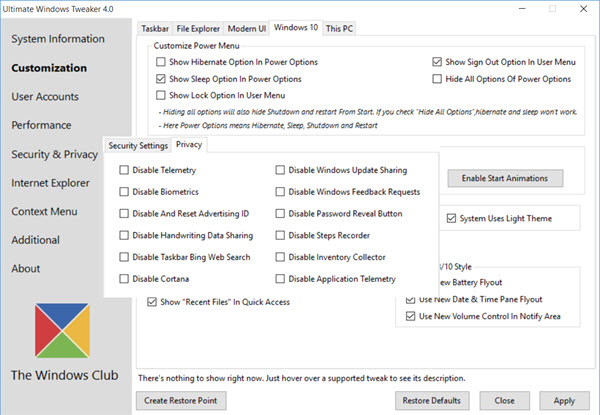
Task: Toggle System Uses Light Theme checkbox
Action: 451,218
